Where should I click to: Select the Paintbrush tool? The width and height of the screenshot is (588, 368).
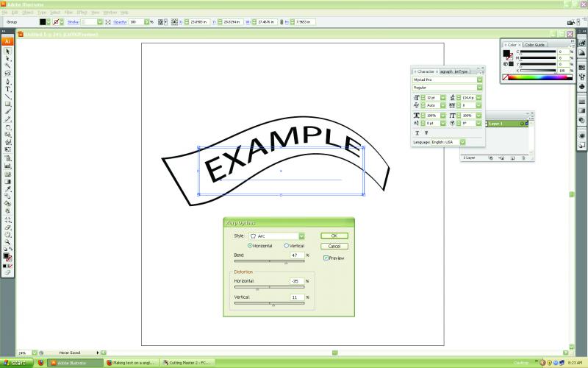pos(7,112)
